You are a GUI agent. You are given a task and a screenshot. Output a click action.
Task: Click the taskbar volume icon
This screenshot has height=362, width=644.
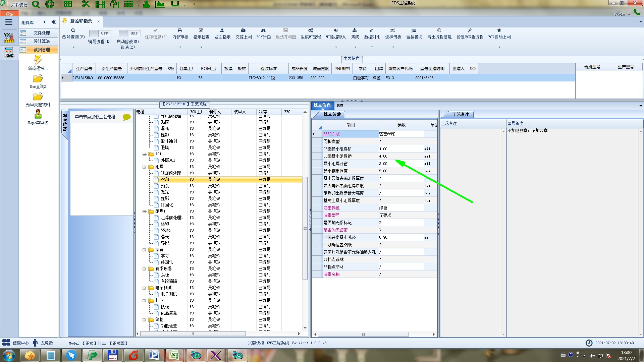click(x=592, y=355)
